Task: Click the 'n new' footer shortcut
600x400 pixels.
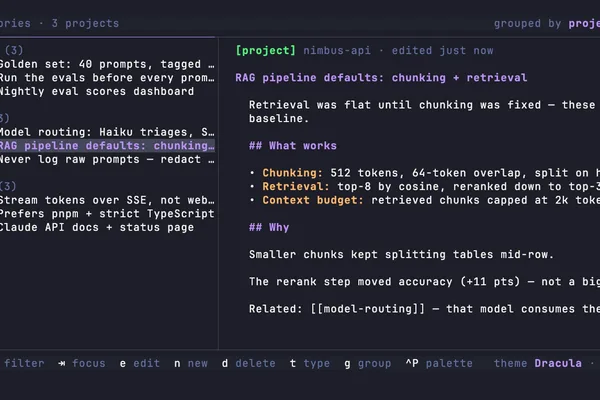Action: click(x=191, y=363)
